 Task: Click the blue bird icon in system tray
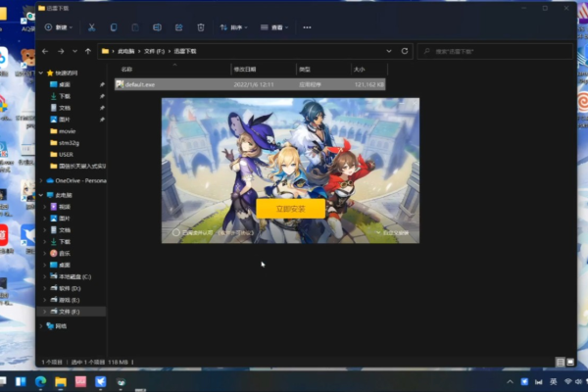[x=524, y=382]
